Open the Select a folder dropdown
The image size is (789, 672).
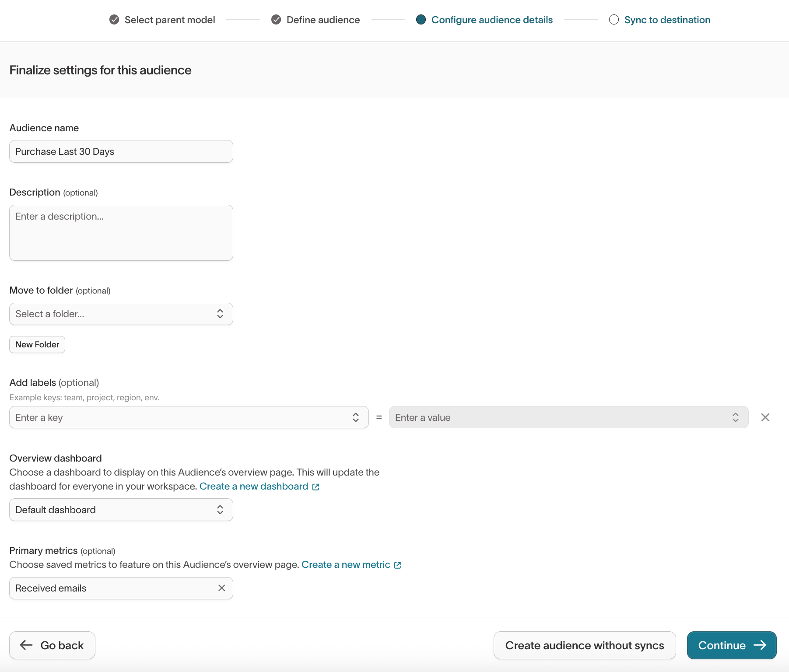click(121, 314)
